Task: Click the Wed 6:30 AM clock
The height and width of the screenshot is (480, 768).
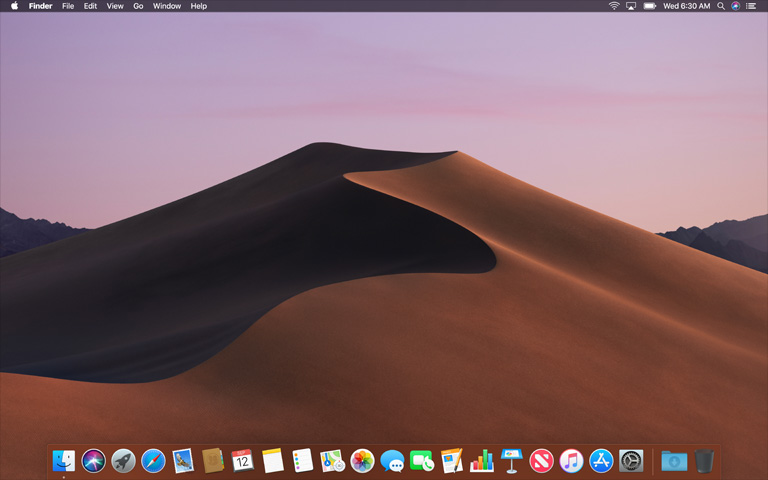Action: [686, 6]
